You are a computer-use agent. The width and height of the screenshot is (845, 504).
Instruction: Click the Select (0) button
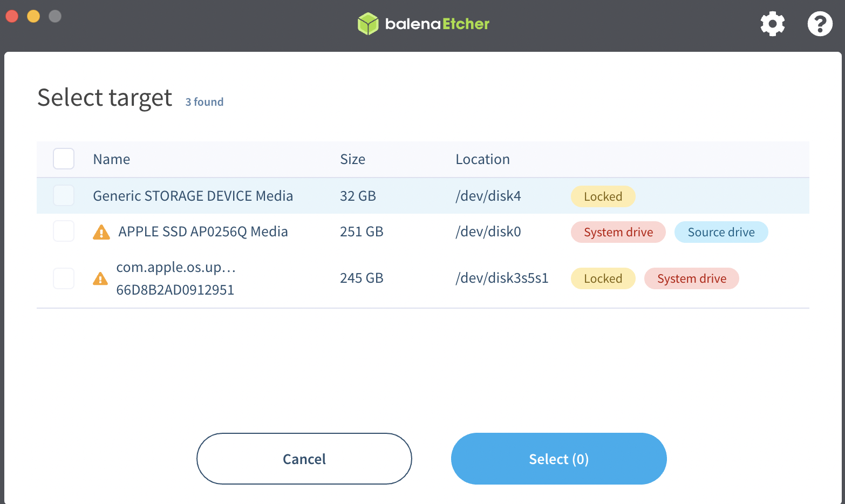tap(558, 459)
